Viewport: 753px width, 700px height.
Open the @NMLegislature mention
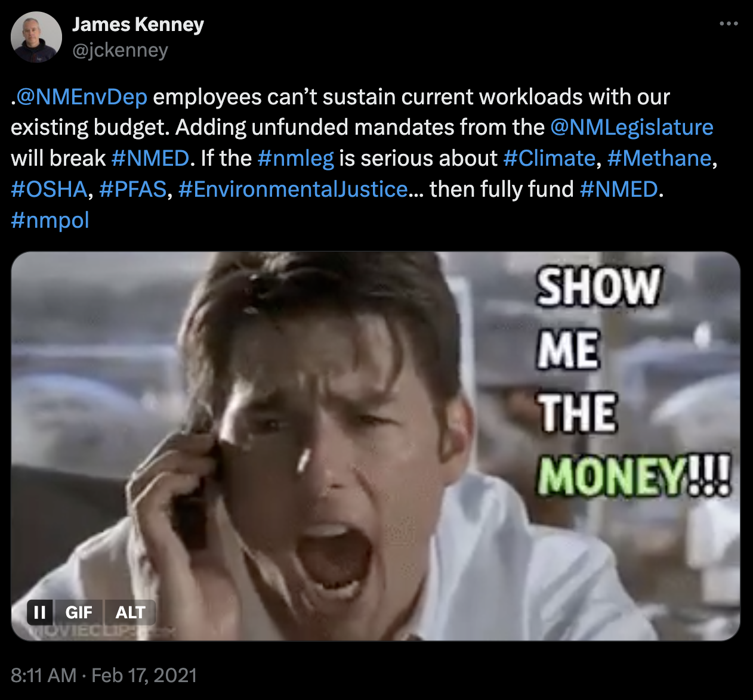tap(632, 128)
